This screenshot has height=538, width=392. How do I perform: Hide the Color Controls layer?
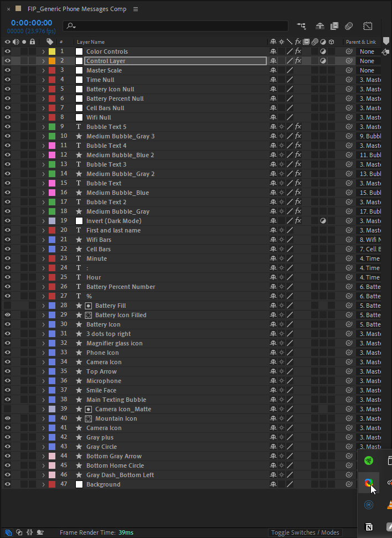(x=7, y=51)
